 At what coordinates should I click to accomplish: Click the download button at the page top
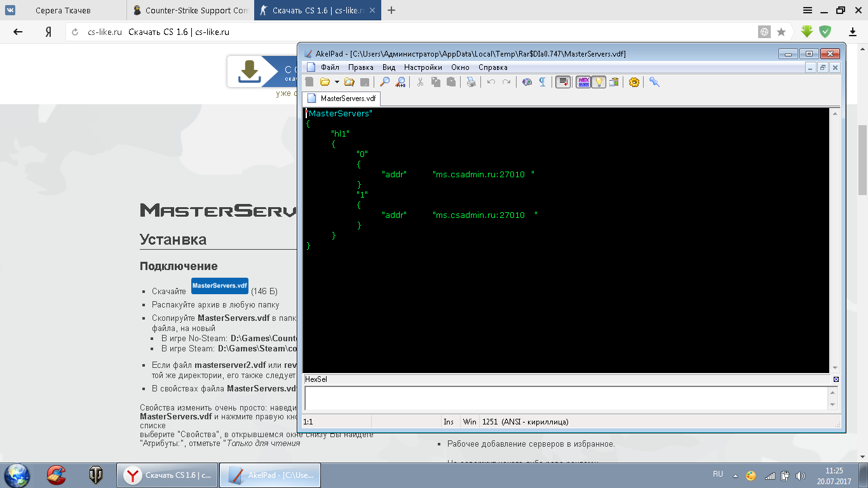click(262, 72)
